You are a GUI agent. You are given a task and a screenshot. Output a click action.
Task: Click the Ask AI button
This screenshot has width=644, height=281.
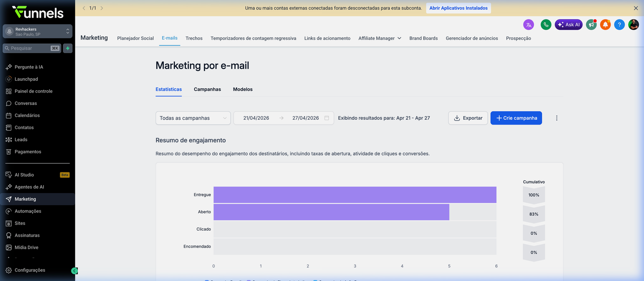tap(569, 25)
